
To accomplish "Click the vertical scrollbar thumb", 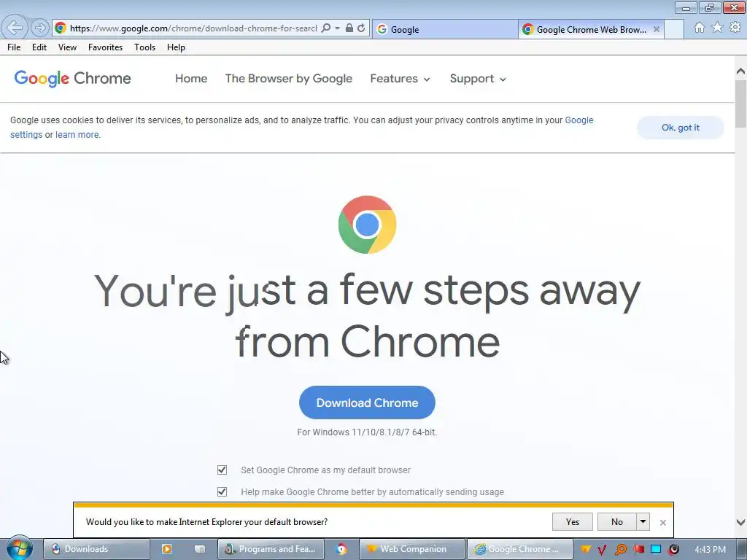I will tap(740, 104).
